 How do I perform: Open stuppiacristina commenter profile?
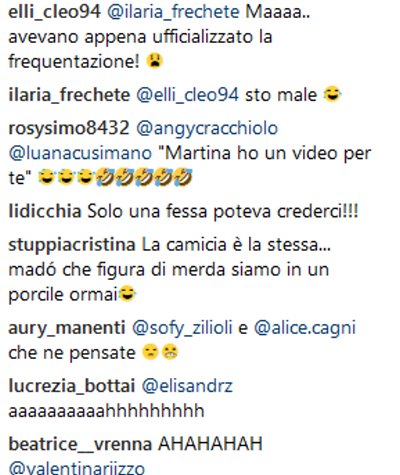[x=72, y=245]
